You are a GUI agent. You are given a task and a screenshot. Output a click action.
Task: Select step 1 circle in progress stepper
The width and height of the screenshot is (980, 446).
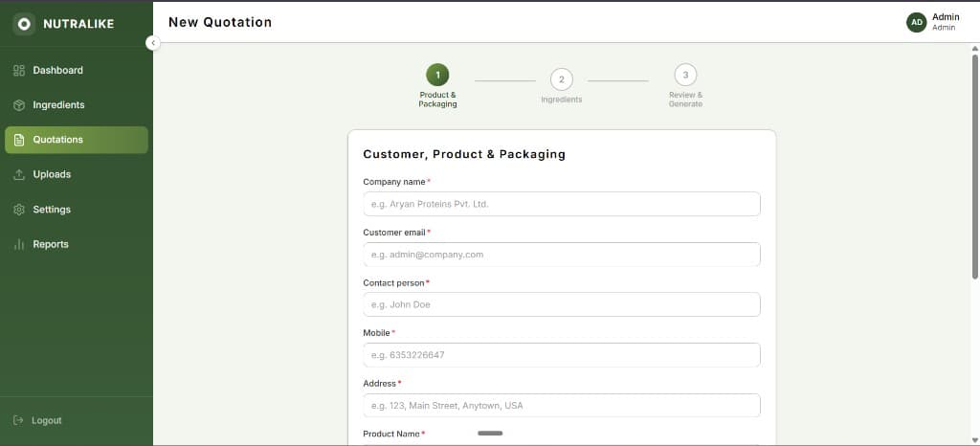[437, 75]
